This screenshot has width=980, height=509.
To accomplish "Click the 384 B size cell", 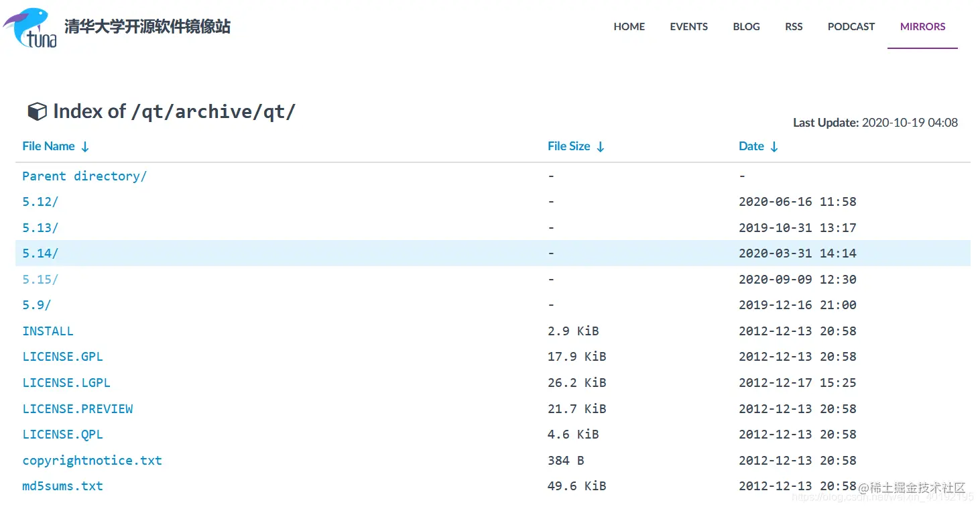I will click(x=566, y=461).
